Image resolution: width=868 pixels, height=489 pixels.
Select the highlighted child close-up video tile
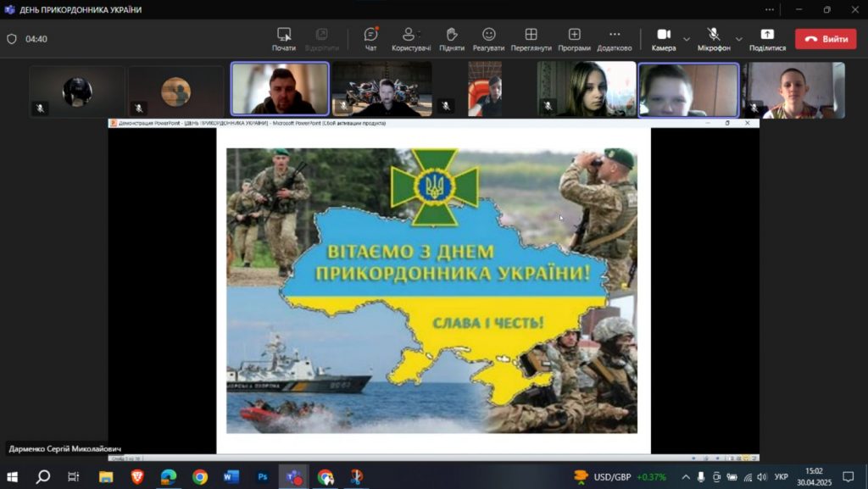(x=688, y=90)
